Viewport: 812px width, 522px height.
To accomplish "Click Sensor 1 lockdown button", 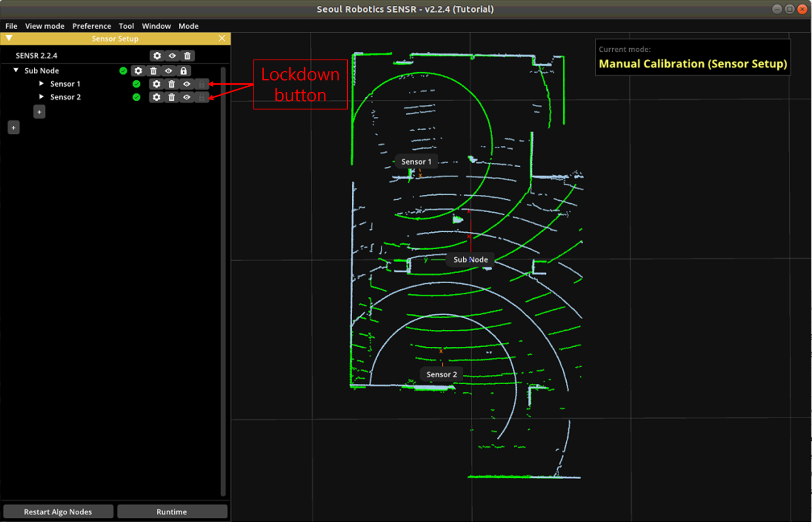I will click(x=202, y=84).
